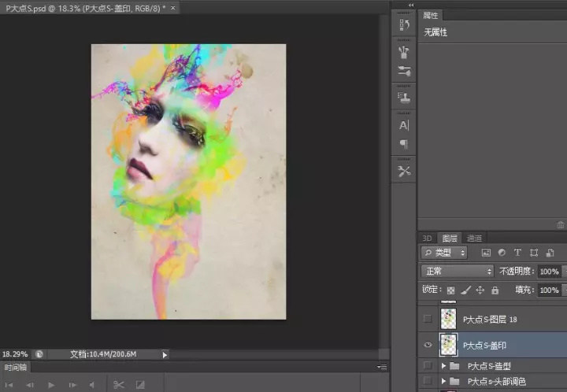
Task: Open the 类型 layer filter dropdown
Action: click(x=444, y=253)
